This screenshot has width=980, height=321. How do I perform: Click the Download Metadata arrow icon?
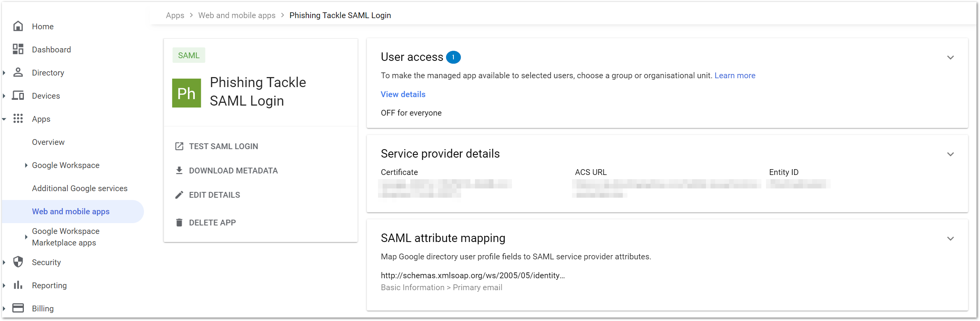point(179,171)
